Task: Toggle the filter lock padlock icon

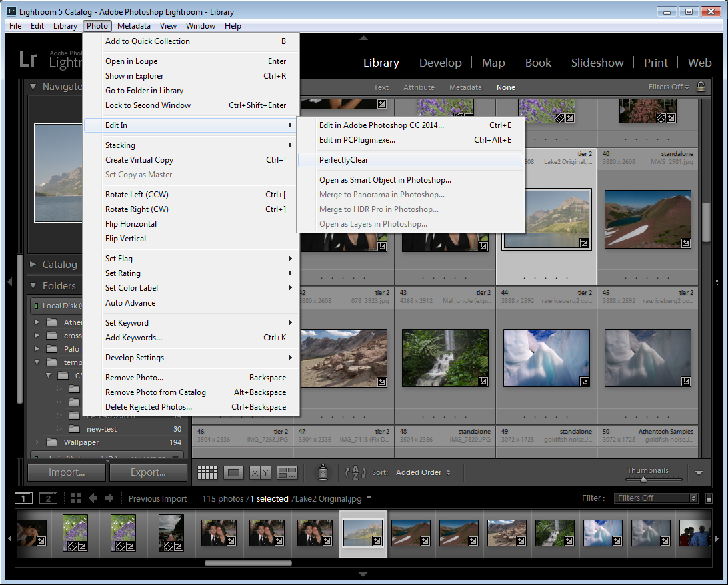Action: 701,87
